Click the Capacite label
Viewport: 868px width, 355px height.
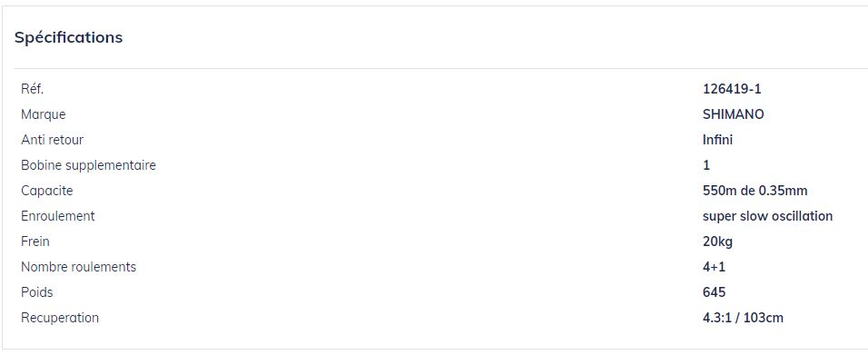click(47, 191)
